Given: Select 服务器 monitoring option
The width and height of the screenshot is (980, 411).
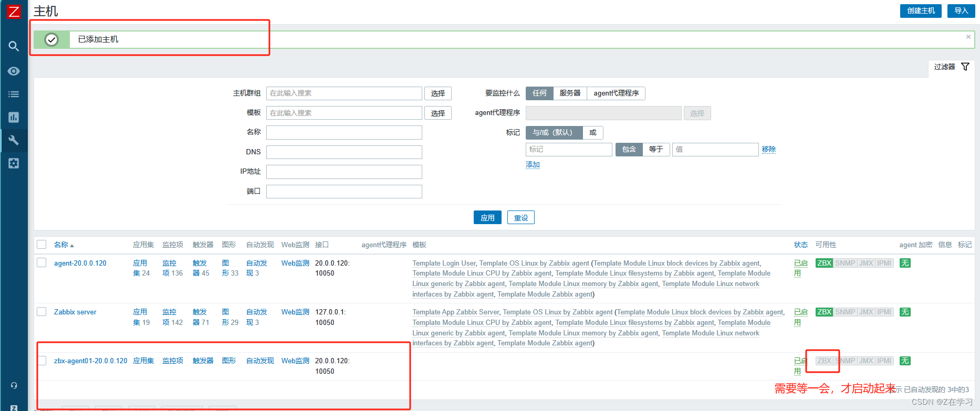Looking at the screenshot, I should coord(570,93).
